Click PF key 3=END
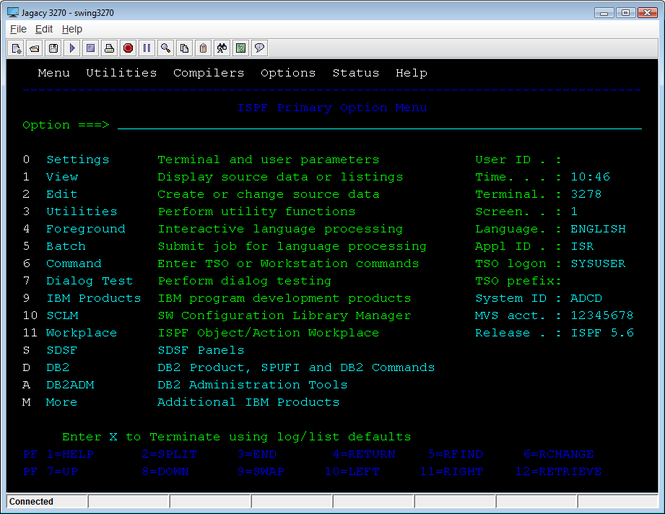Screen dimensions: 665x514 [x=257, y=454]
